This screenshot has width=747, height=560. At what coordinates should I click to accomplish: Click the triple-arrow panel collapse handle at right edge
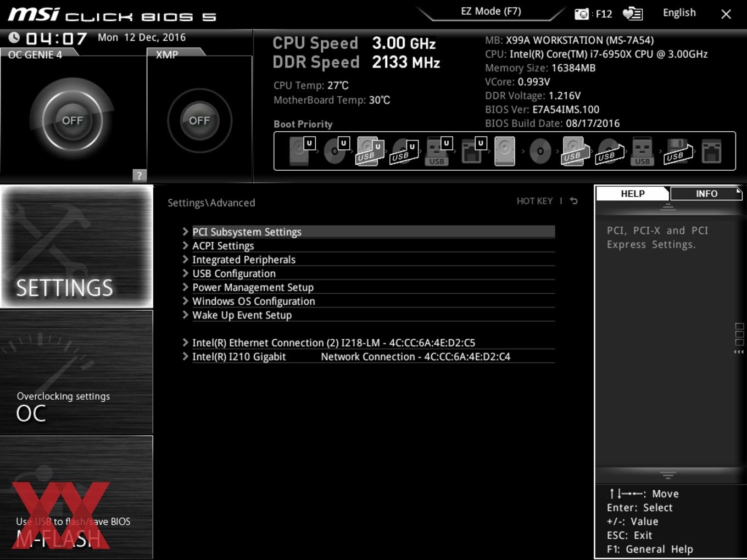(x=739, y=352)
